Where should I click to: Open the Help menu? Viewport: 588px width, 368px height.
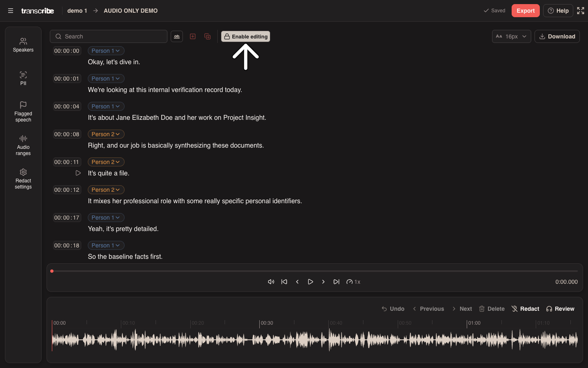click(558, 11)
